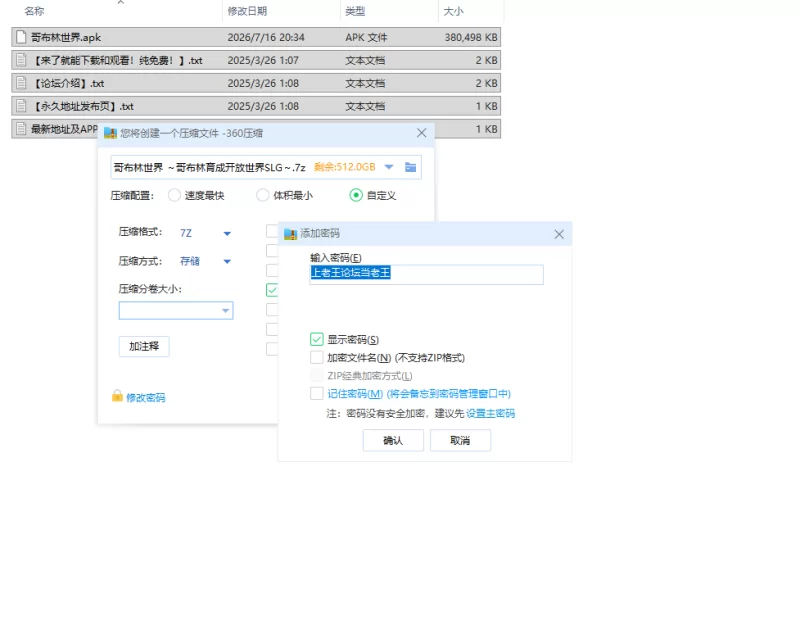Sort by 名称 column header
The width and height of the screenshot is (800, 639).
tap(34, 11)
